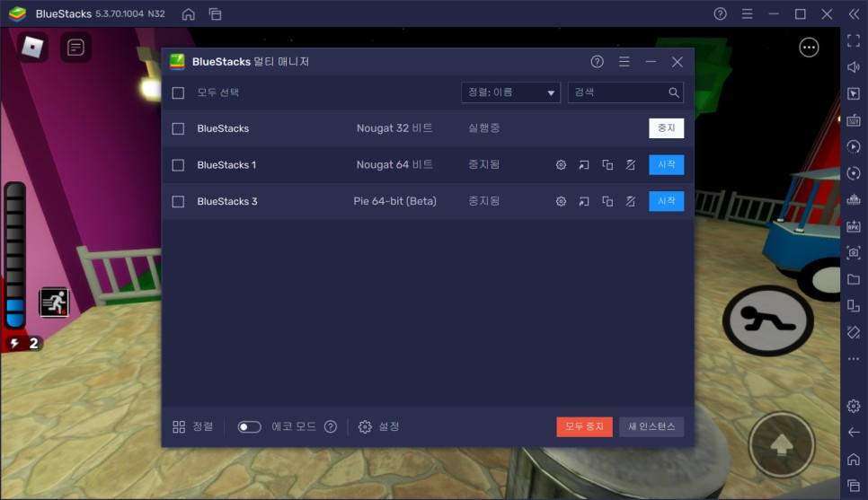Open main BlueStacks help icon
This screenshot has height=500, width=868.
coord(721,13)
